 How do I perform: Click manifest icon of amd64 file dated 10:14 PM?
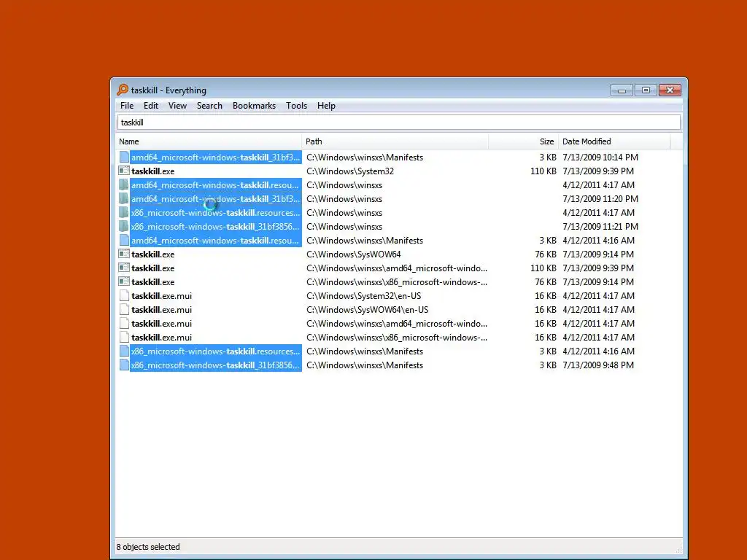(124, 157)
